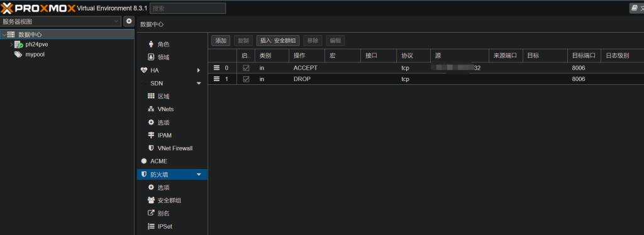Click the 防火墙 shield icon
644x235 pixels.
[144, 174]
